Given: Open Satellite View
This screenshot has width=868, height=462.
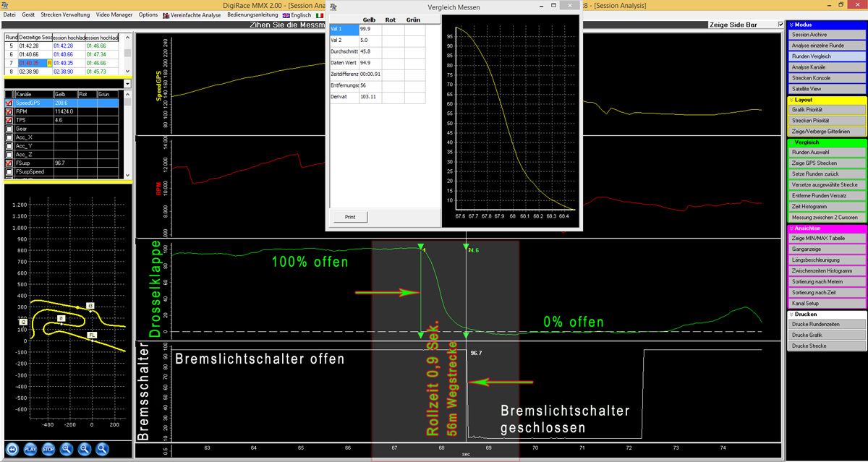Looking at the screenshot, I should (x=827, y=89).
